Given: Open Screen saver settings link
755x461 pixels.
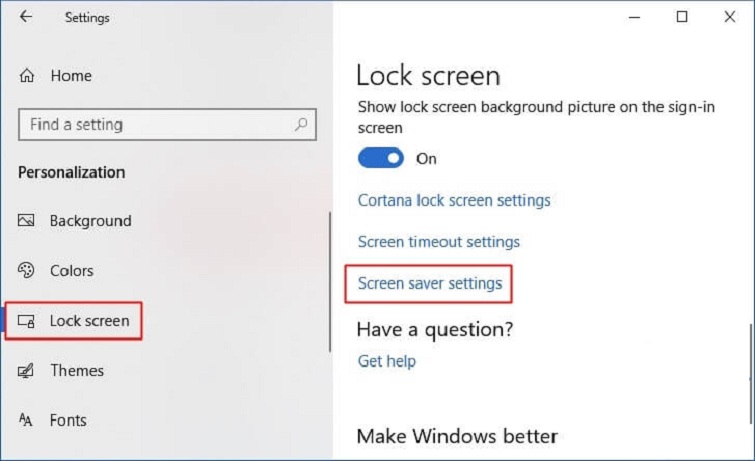Looking at the screenshot, I should [x=430, y=284].
